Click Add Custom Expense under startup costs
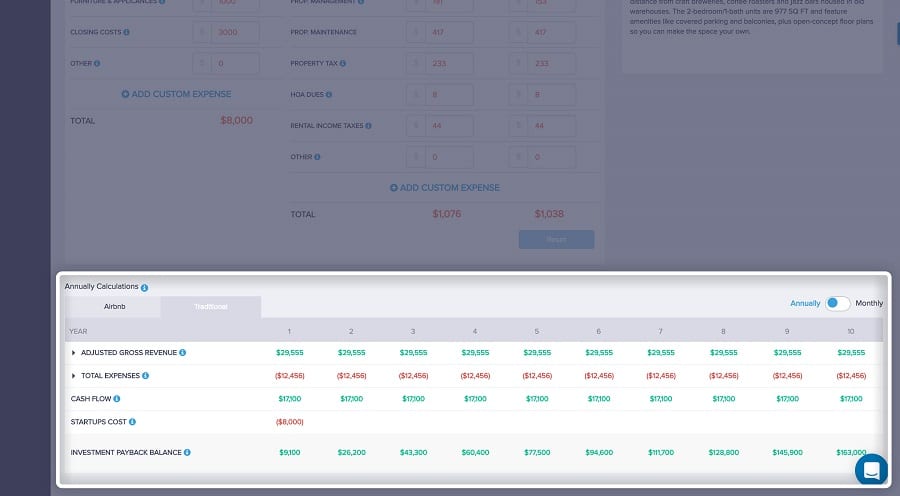900x496 pixels. 176,94
